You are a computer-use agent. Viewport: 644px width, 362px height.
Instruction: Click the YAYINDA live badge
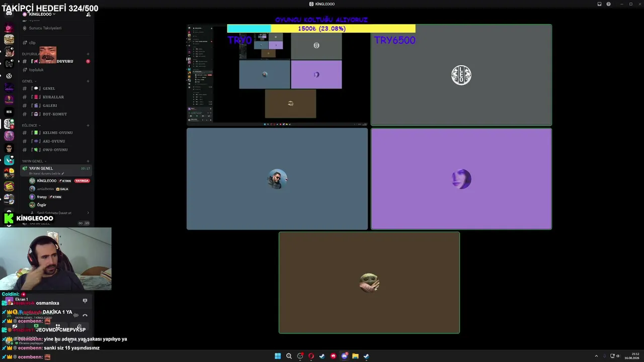tap(82, 181)
